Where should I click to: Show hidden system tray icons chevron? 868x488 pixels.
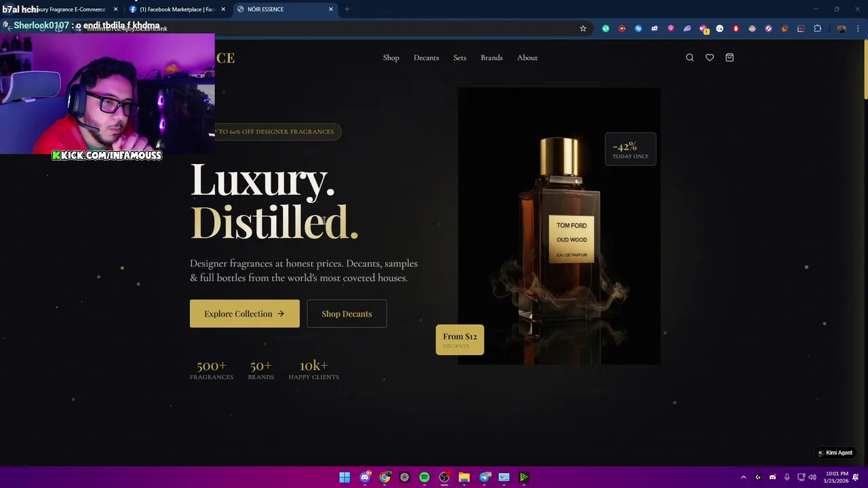743,477
